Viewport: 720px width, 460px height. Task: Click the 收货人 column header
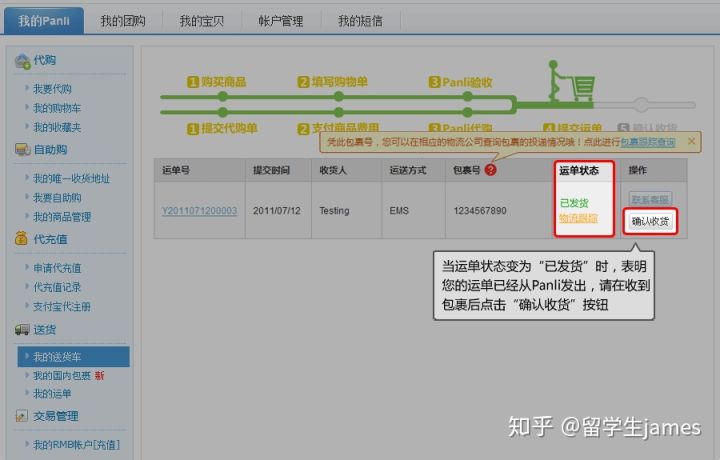tap(333, 170)
